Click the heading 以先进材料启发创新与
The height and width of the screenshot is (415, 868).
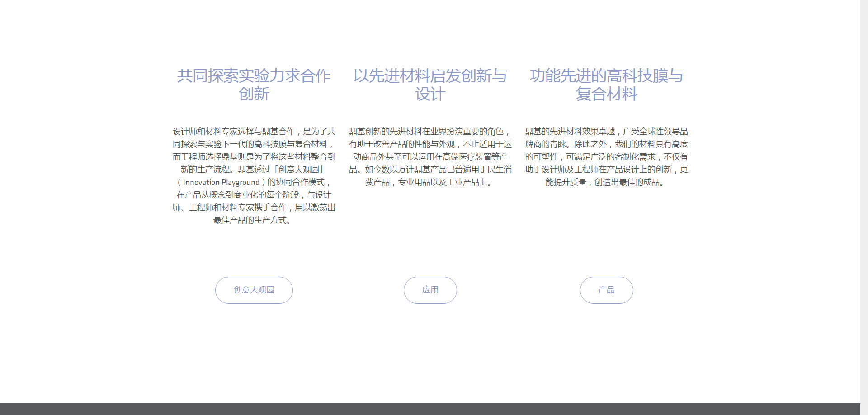click(430, 76)
